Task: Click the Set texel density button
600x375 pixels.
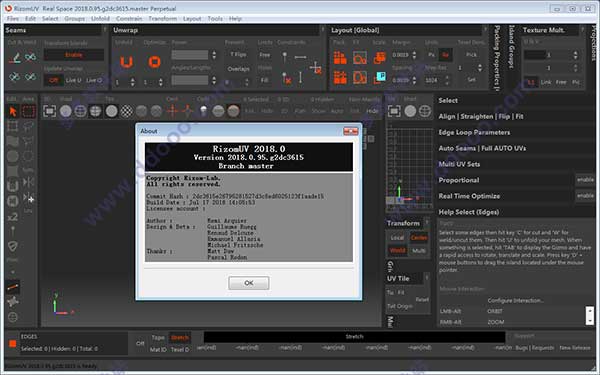Action: point(471,80)
